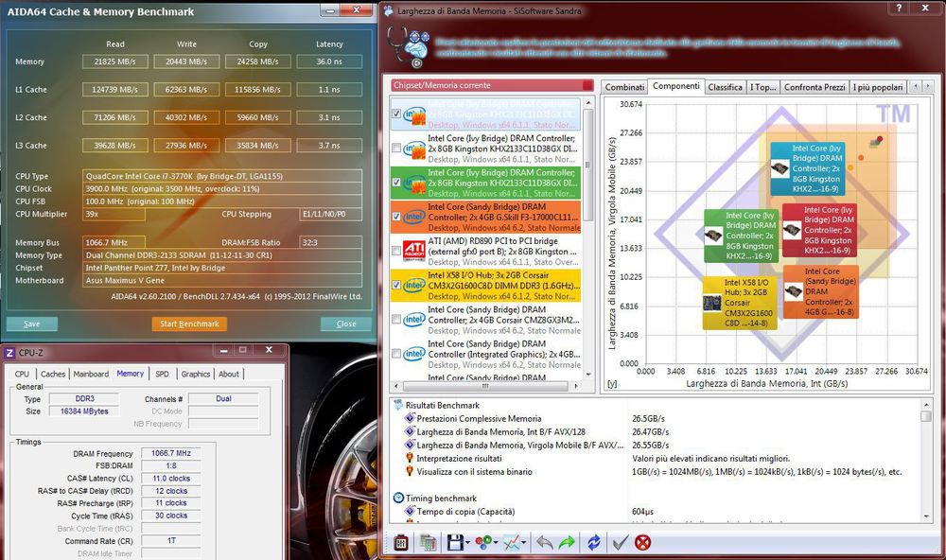Click the Intel logo on the yellow X58 row
This screenshot has width=946, height=560.
414,284
